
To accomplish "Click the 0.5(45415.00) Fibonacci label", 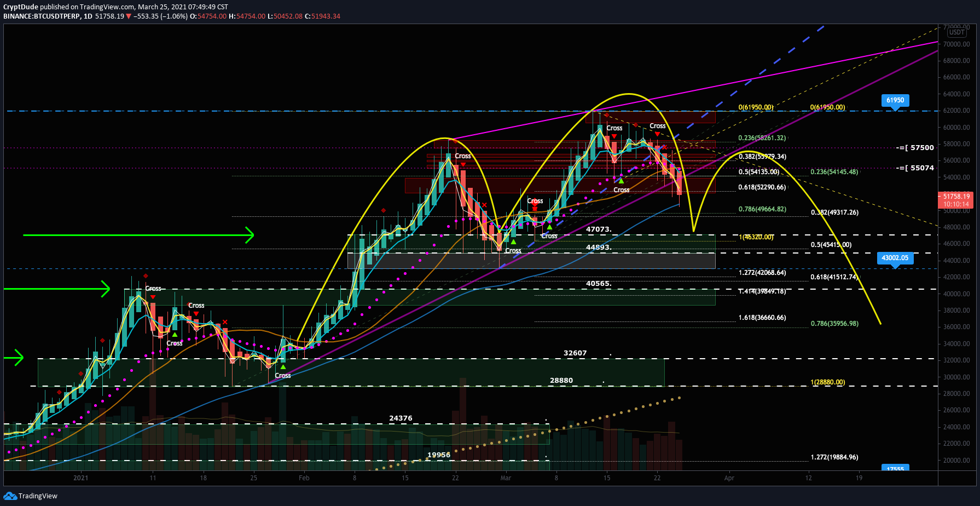I will pyautogui.click(x=831, y=245).
